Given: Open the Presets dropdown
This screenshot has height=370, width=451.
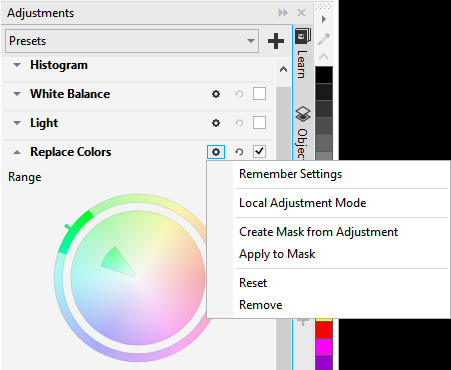Looking at the screenshot, I should pos(132,41).
